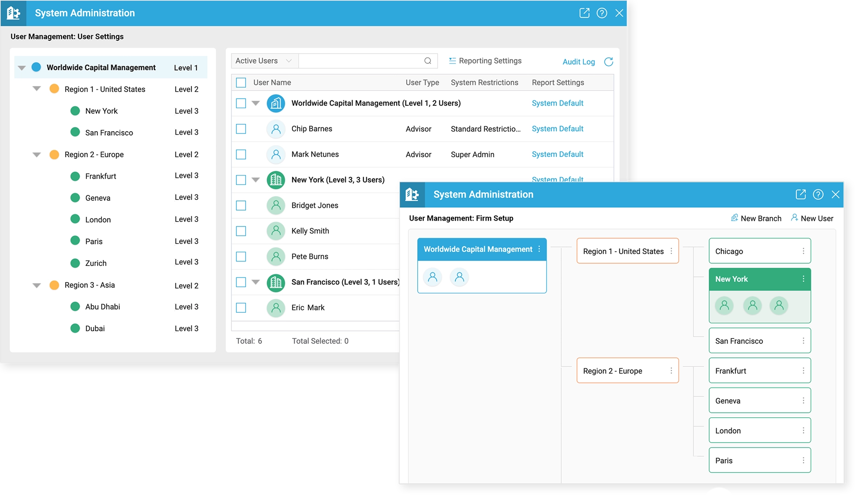Open help icon in Firm Setup window
Image resolution: width=857 pixels, height=504 pixels.
(818, 194)
